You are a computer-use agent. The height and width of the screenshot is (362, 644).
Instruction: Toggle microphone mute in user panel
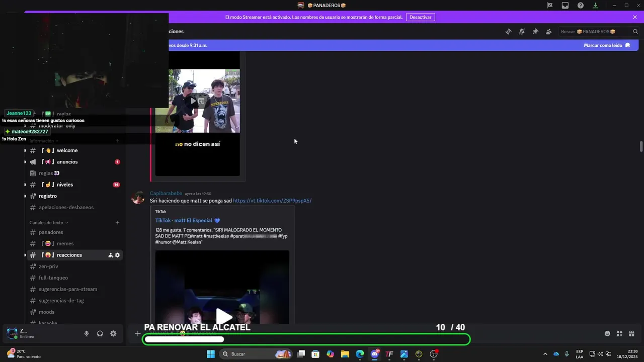(87, 333)
